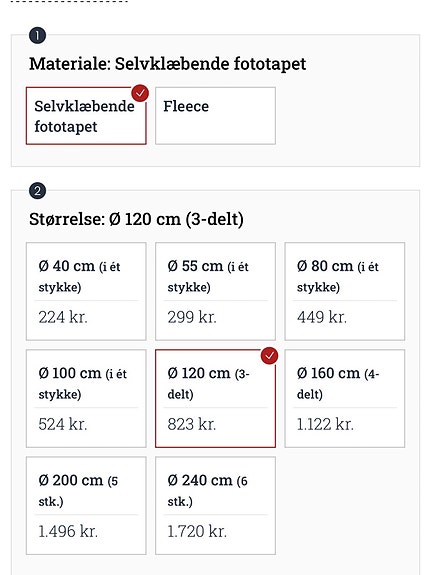Click the step 2 number badge
This screenshot has height=575, width=431.
[37, 191]
